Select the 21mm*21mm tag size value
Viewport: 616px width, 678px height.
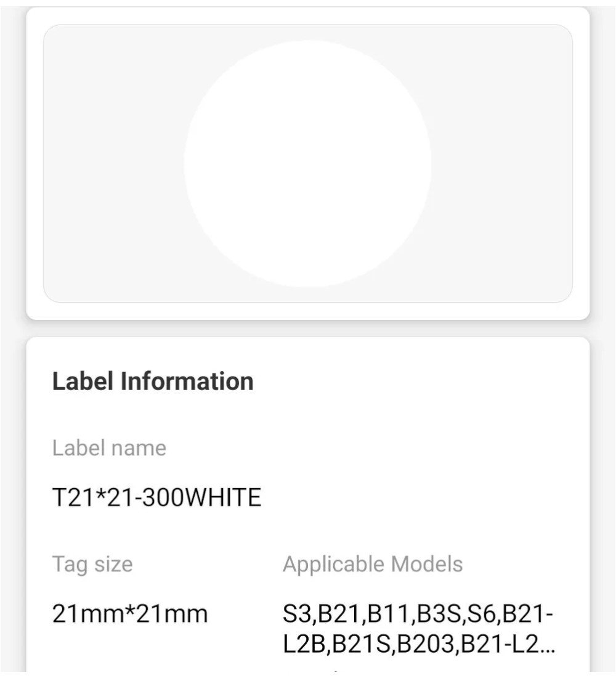pos(130,613)
